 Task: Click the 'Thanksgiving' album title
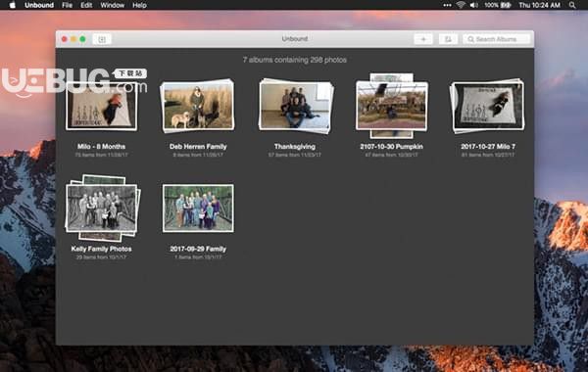pos(295,147)
